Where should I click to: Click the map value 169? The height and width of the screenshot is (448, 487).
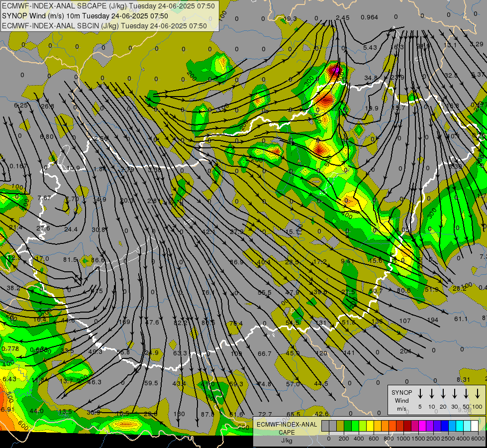tap(124, 322)
